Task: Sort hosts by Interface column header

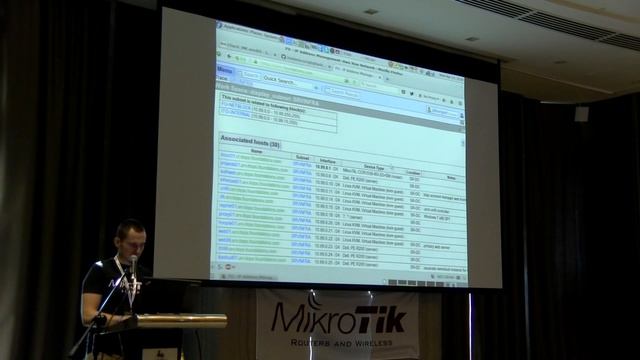Action: (x=327, y=162)
